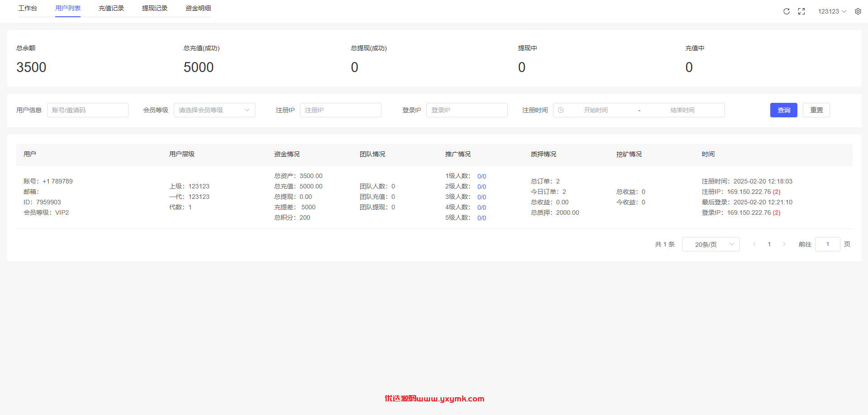Expand the 会员等级 select dropdown
868x415 pixels.
point(215,110)
